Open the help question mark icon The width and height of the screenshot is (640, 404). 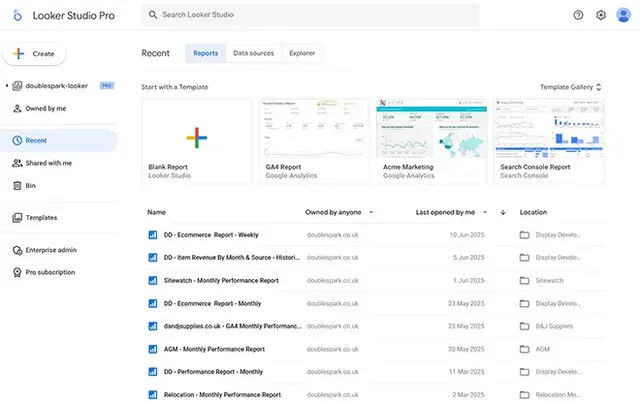pyautogui.click(x=578, y=15)
